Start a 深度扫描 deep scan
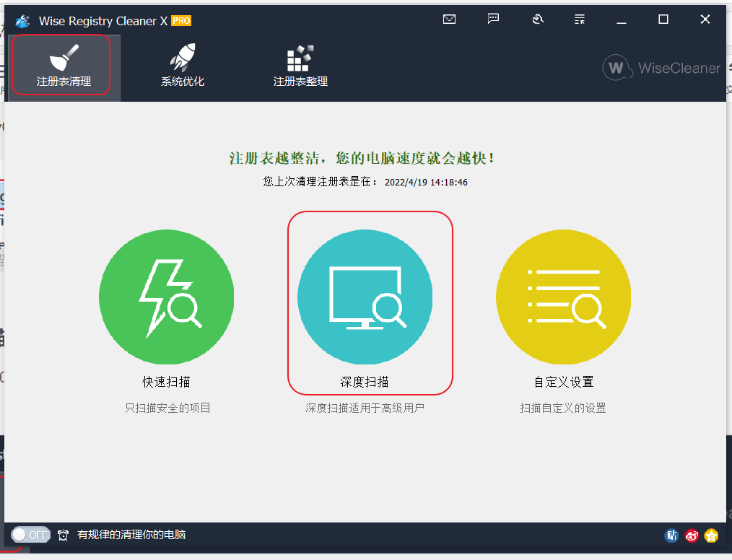732x560 pixels. tap(365, 297)
